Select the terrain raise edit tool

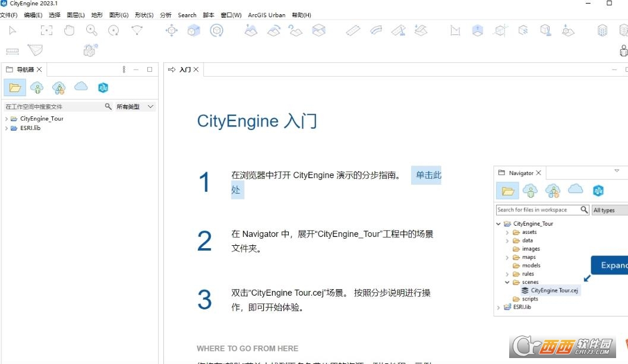[251, 30]
